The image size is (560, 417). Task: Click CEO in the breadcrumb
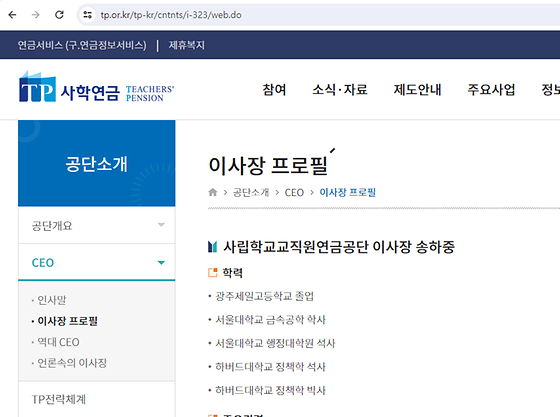tap(294, 192)
